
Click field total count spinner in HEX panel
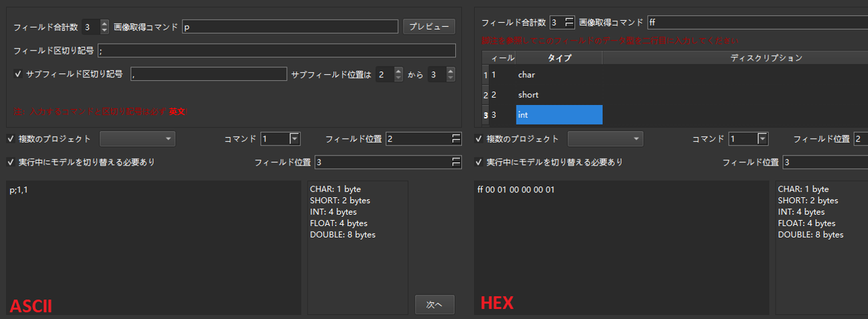point(562,22)
